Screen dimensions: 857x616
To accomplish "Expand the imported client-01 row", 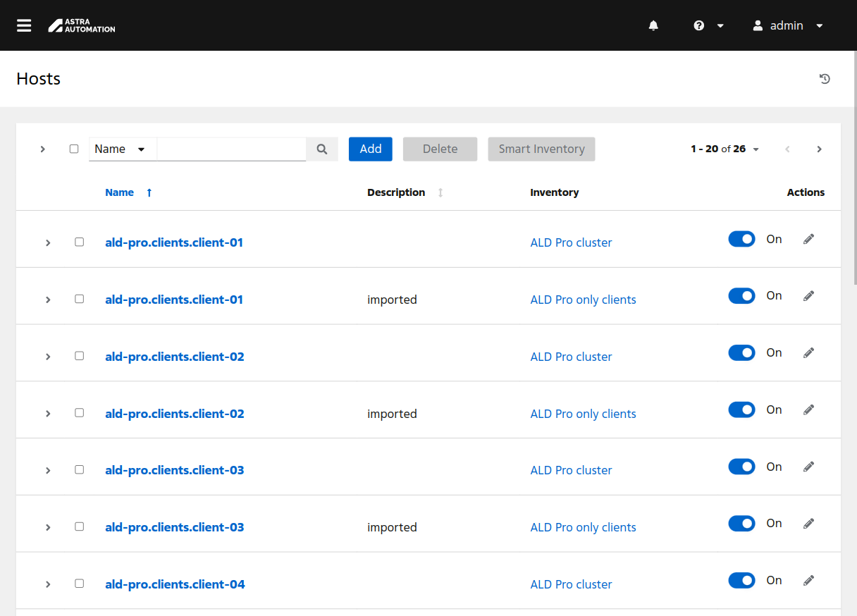I will pos(48,300).
